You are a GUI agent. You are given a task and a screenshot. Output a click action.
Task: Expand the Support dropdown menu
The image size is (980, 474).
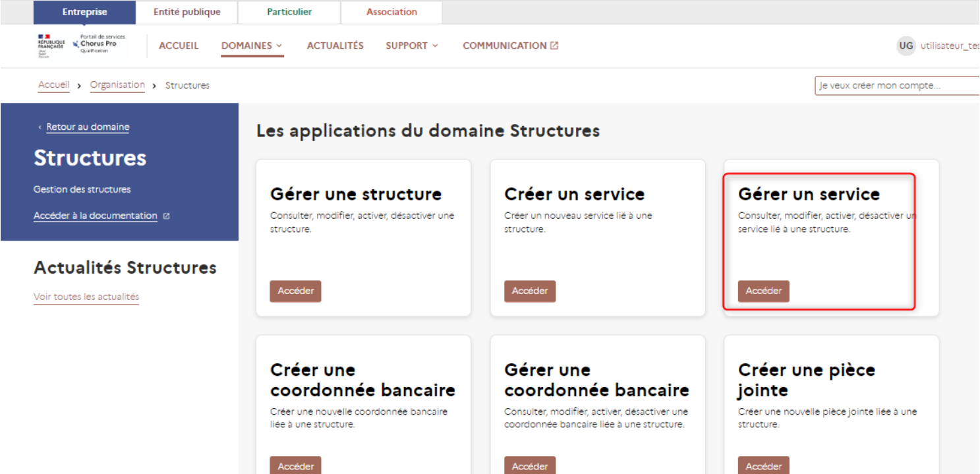tap(412, 45)
